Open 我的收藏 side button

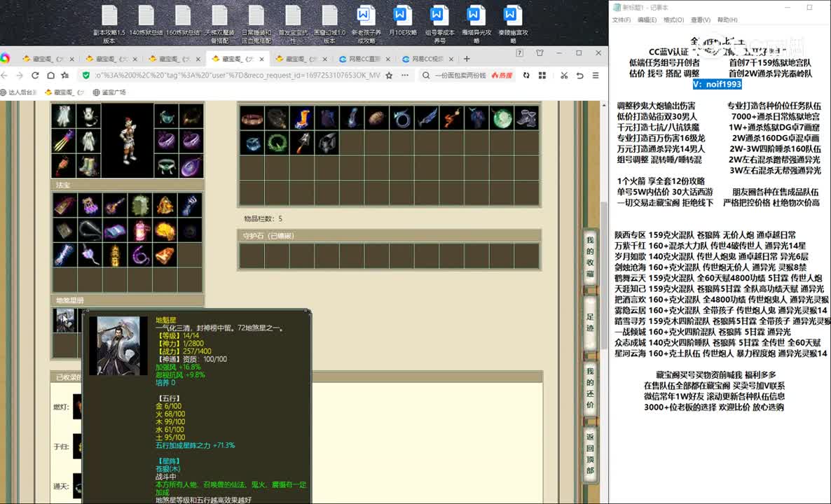[591, 258]
